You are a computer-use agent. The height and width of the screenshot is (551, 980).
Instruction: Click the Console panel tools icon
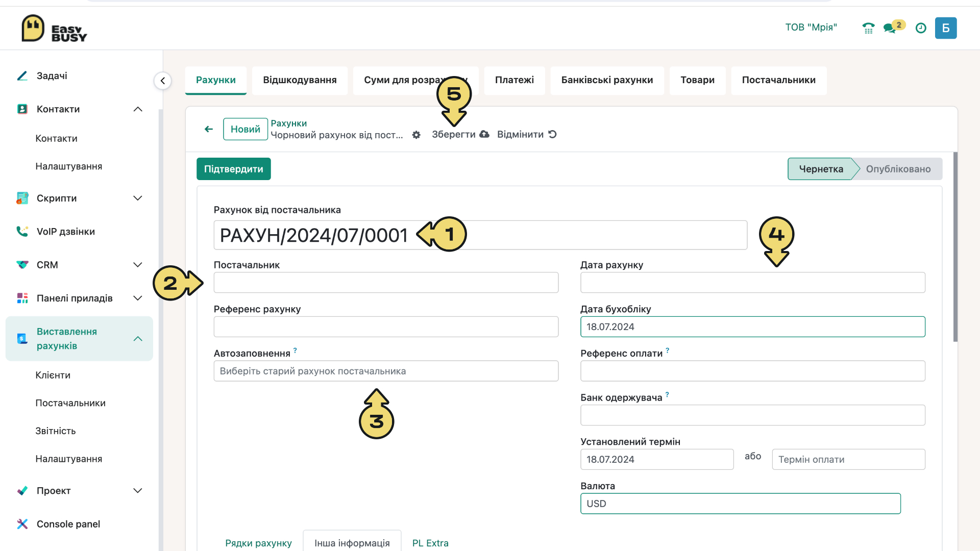[x=22, y=524]
